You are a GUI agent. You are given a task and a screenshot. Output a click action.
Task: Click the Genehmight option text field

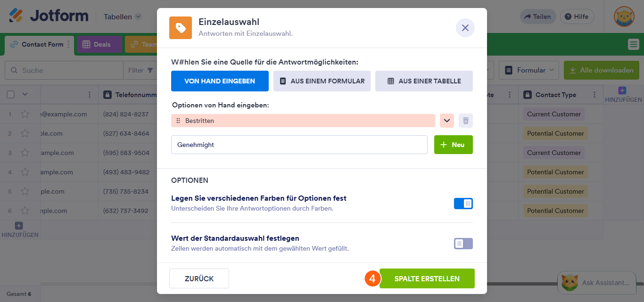(x=299, y=145)
